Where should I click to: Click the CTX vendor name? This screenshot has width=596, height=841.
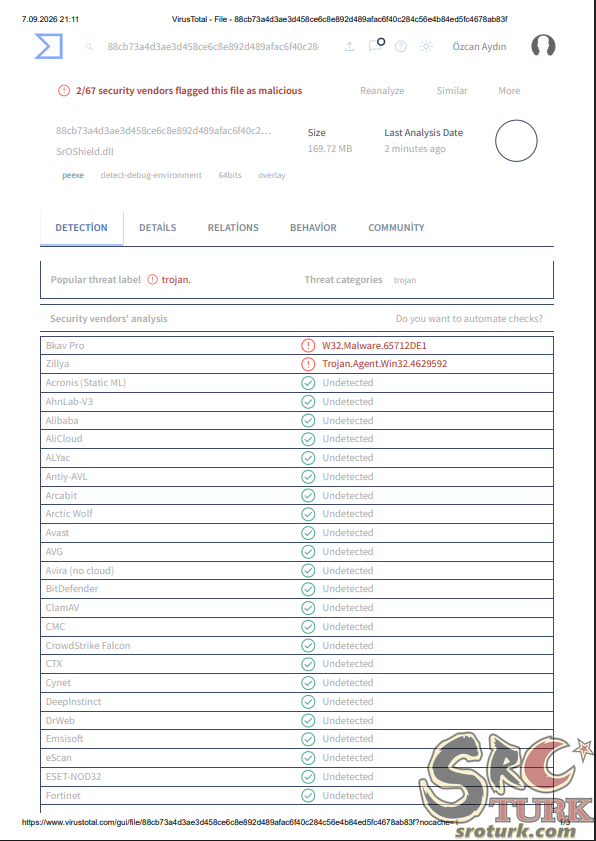tap(54, 663)
